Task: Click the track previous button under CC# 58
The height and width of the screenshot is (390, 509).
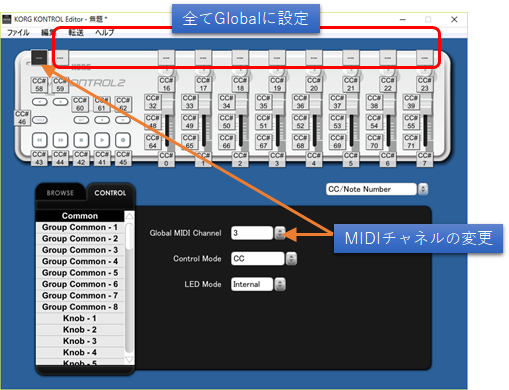Action: click(40, 102)
